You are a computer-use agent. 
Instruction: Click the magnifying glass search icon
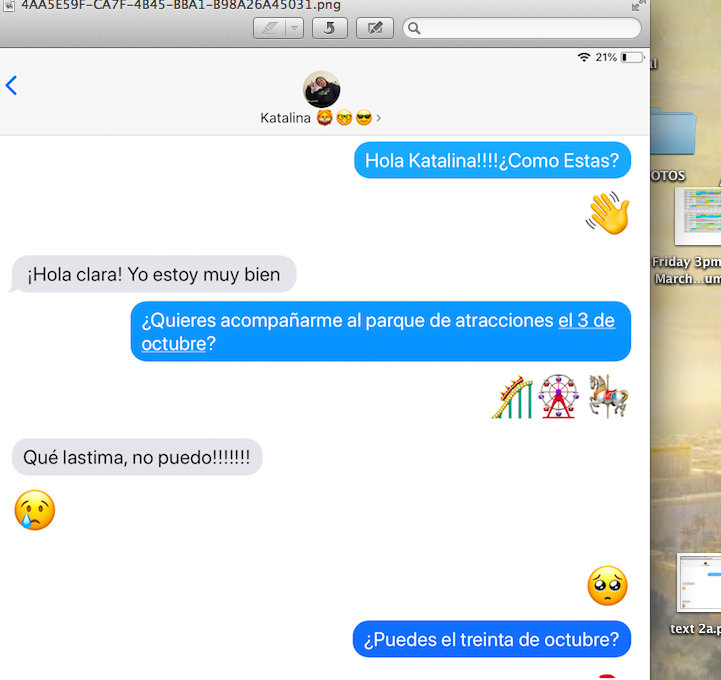click(x=414, y=29)
